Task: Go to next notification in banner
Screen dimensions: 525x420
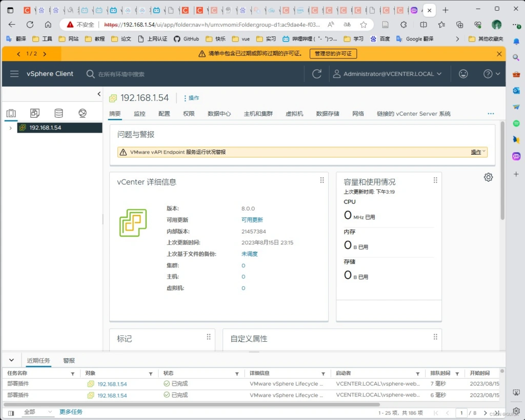Action: (45, 54)
